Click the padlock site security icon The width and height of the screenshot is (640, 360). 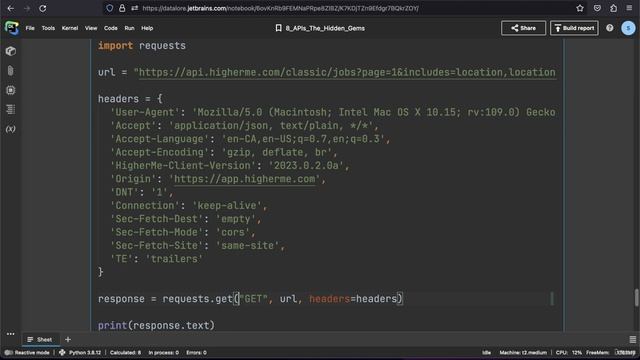pyautogui.click(x=122, y=8)
